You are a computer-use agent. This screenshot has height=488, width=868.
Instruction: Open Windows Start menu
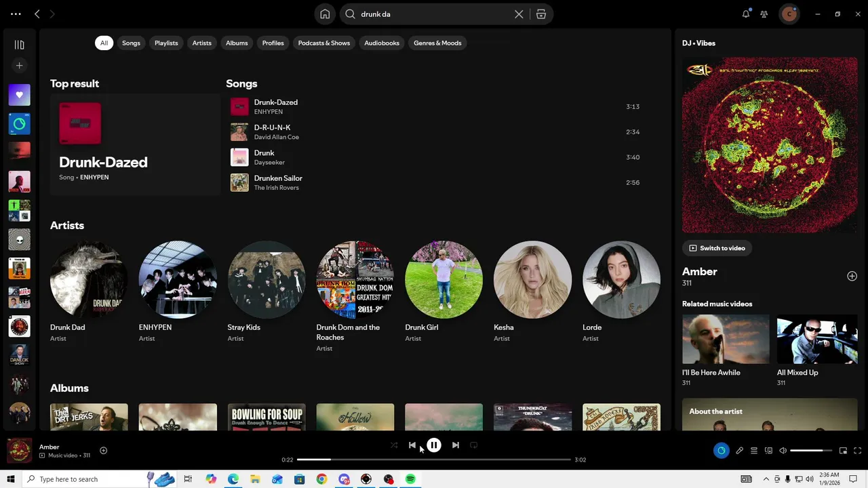pos(11,479)
